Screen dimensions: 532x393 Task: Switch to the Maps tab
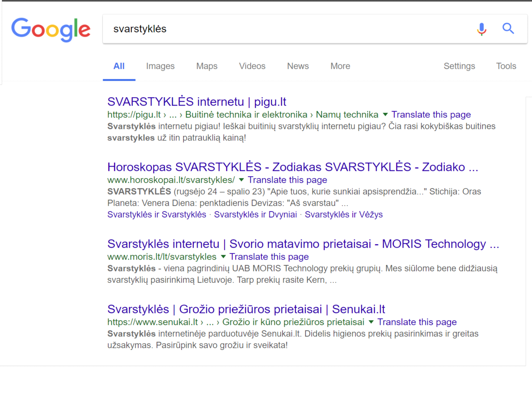[207, 66]
